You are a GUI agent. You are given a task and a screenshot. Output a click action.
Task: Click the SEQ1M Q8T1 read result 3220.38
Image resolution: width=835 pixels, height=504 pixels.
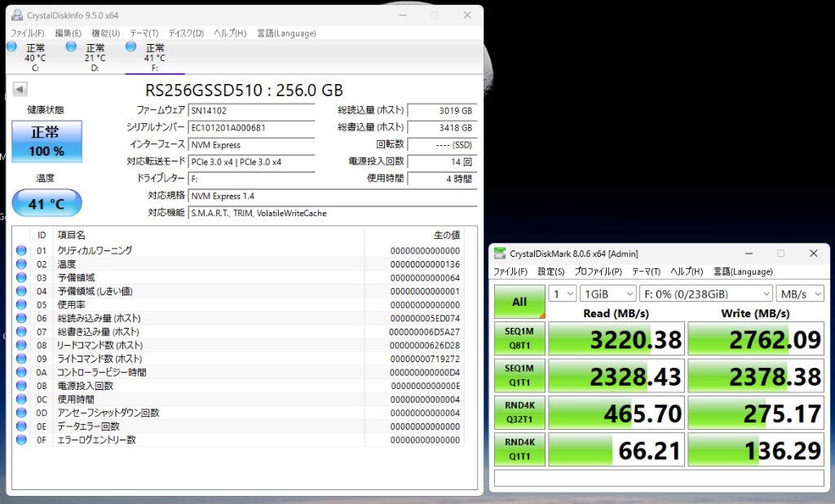pyautogui.click(x=616, y=338)
